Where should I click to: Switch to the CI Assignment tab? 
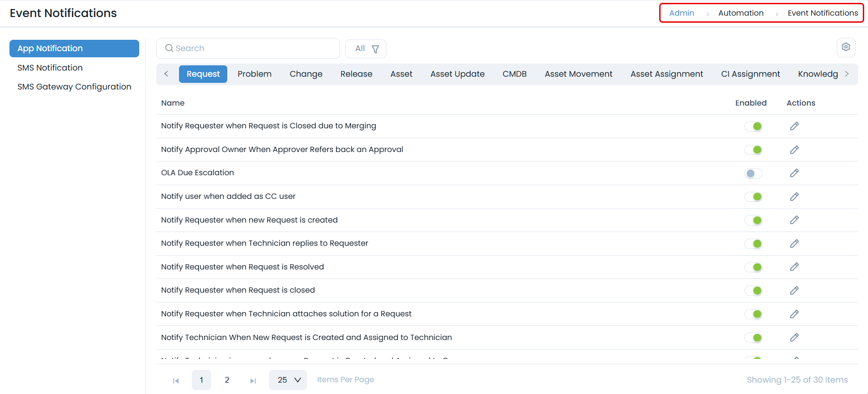(750, 74)
